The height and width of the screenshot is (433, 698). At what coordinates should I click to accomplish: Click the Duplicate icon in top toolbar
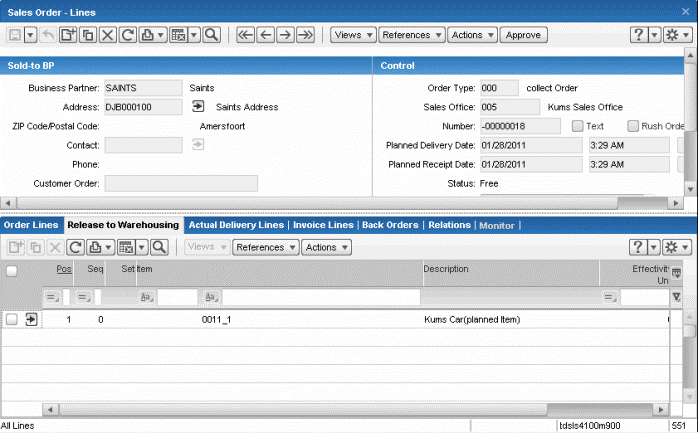87,34
